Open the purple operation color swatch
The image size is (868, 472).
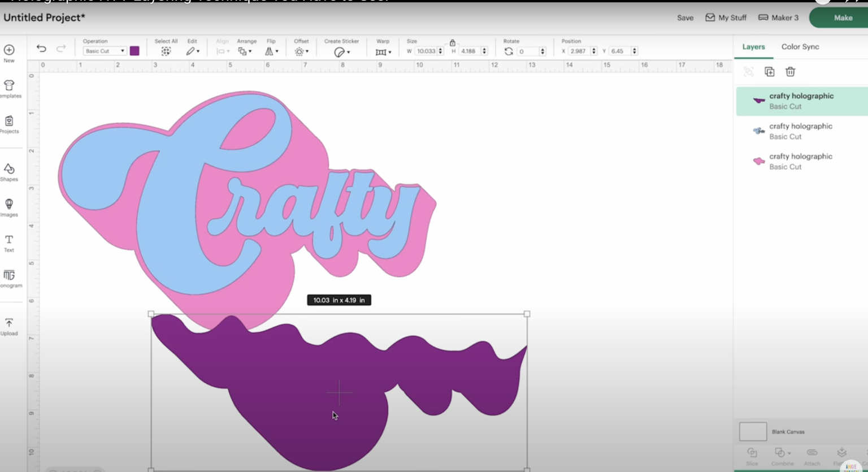tap(134, 51)
